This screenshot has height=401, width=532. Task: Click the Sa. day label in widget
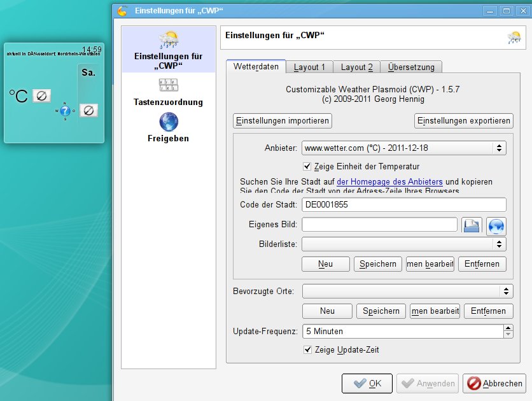pyautogui.click(x=88, y=73)
